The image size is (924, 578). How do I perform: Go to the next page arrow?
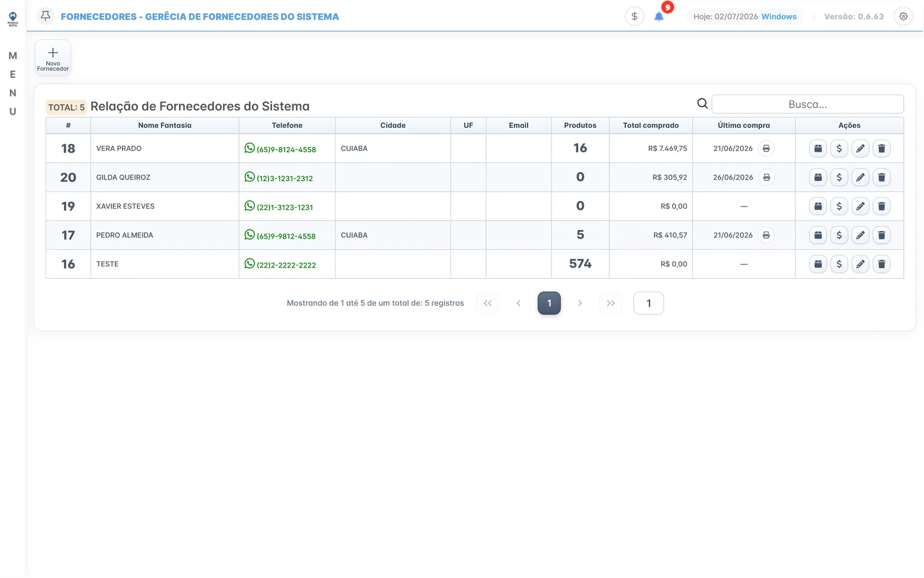(x=580, y=303)
